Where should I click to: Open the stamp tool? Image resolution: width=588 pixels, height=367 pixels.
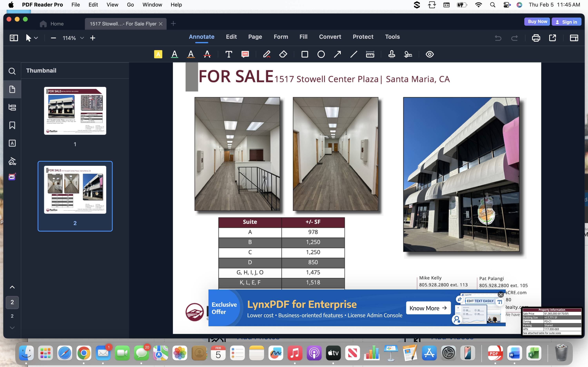[391, 54]
